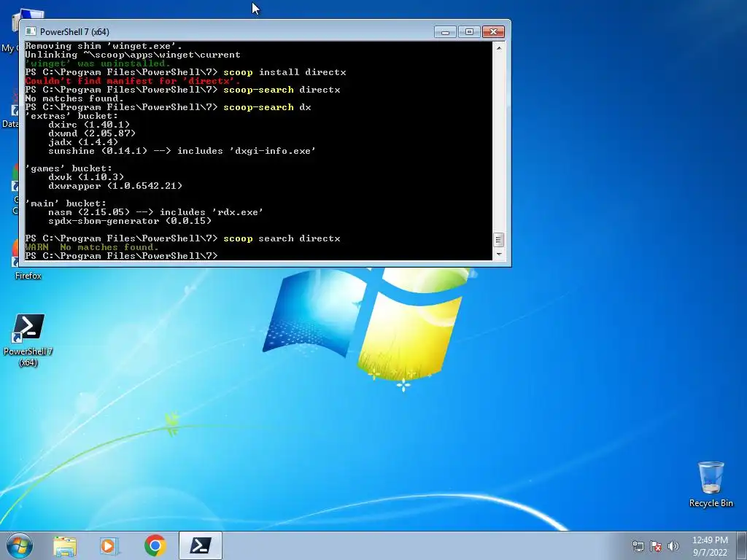Click red "Couldn't find manifest" error line
Screen dimensions: 747x560
coord(133,81)
